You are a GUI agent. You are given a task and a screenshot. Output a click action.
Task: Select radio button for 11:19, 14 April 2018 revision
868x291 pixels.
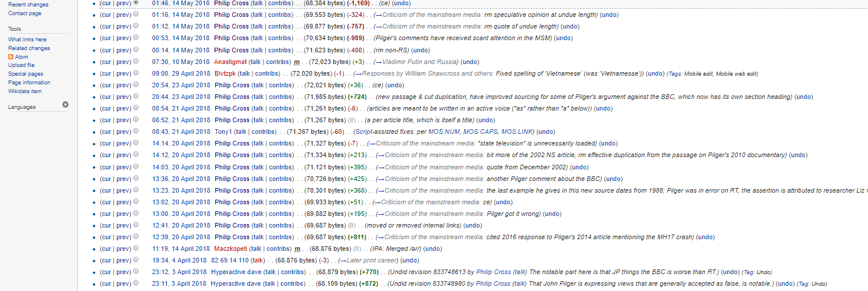click(x=136, y=249)
